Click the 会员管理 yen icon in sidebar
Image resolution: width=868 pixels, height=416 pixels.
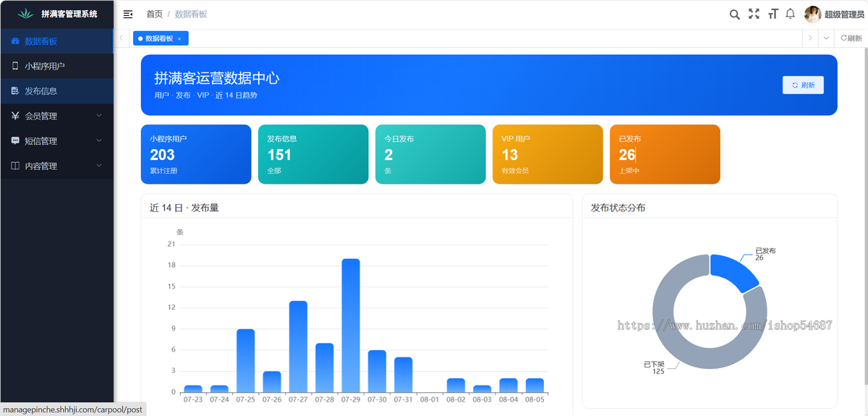(15, 116)
